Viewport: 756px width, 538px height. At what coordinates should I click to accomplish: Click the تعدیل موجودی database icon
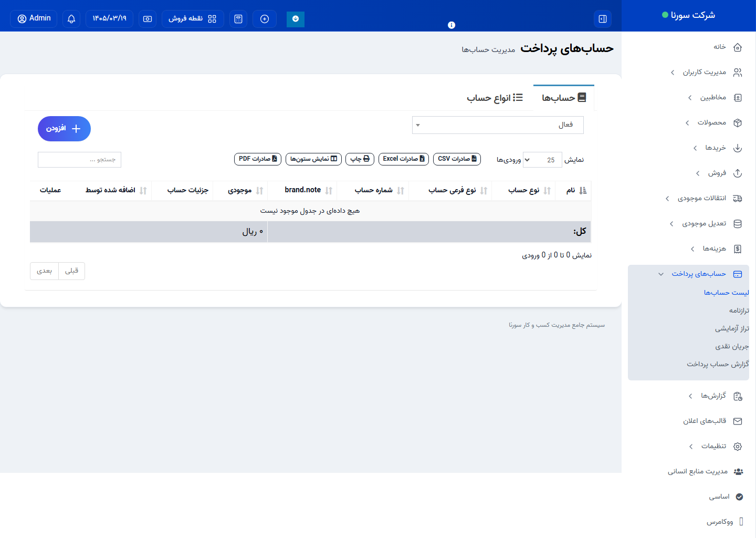click(738, 224)
